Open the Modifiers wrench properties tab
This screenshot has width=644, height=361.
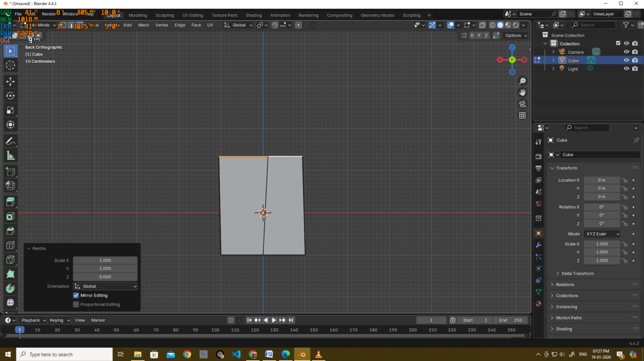(538, 245)
